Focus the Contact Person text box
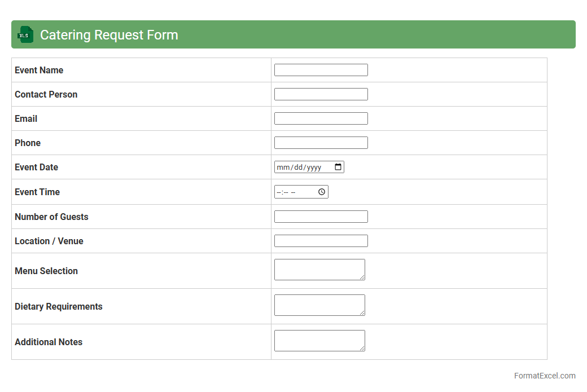This screenshot has height=392, width=587. (x=321, y=94)
